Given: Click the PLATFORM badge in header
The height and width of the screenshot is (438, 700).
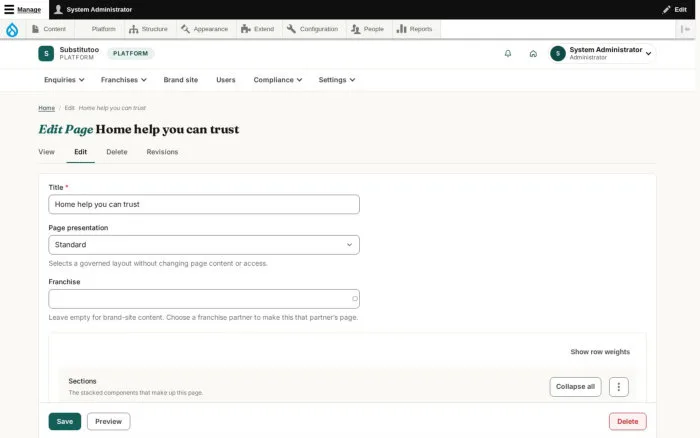Looking at the screenshot, I should [130, 54].
